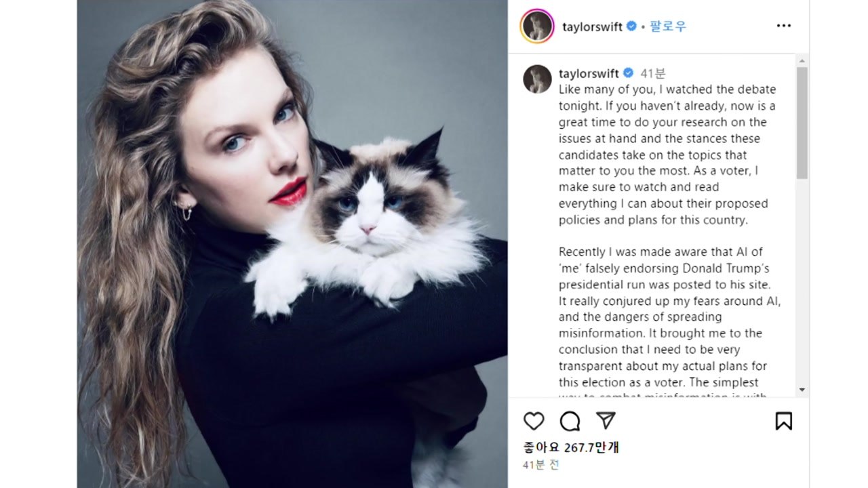This screenshot has height=488, width=868.
Task: Click the 41분 전 timestamp below likes
Action: pyautogui.click(x=541, y=466)
